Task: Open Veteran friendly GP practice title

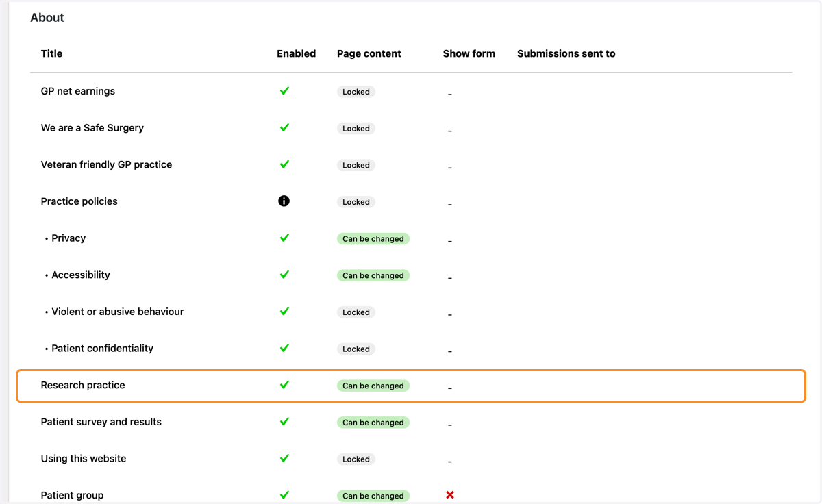Action: pyautogui.click(x=106, y=164)
